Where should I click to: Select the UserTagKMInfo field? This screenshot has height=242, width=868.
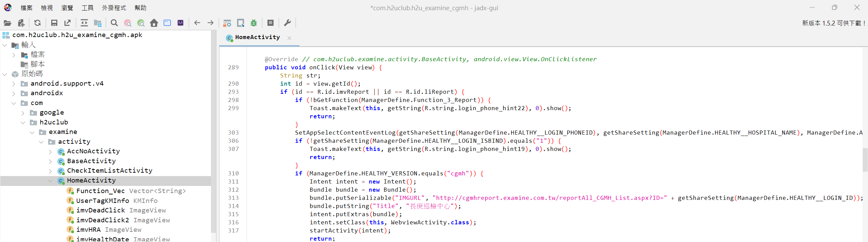pyautogui.click(x=117, y=201)
